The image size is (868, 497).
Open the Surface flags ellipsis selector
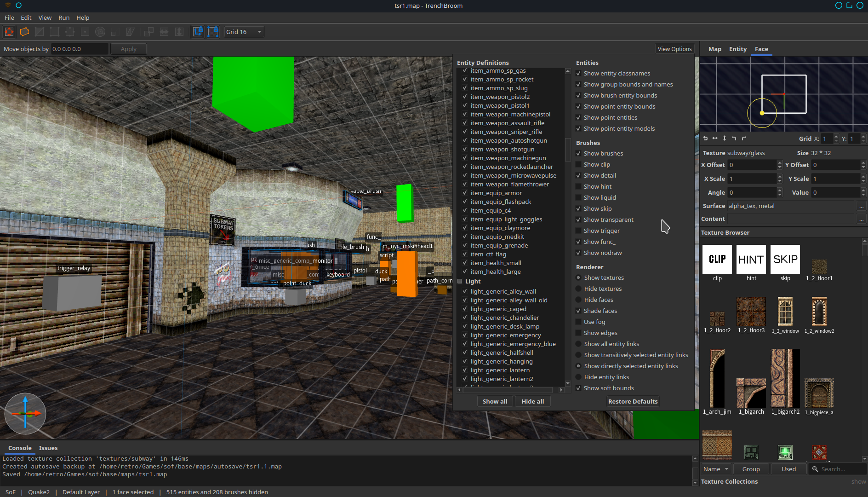[x=861, y=206]
